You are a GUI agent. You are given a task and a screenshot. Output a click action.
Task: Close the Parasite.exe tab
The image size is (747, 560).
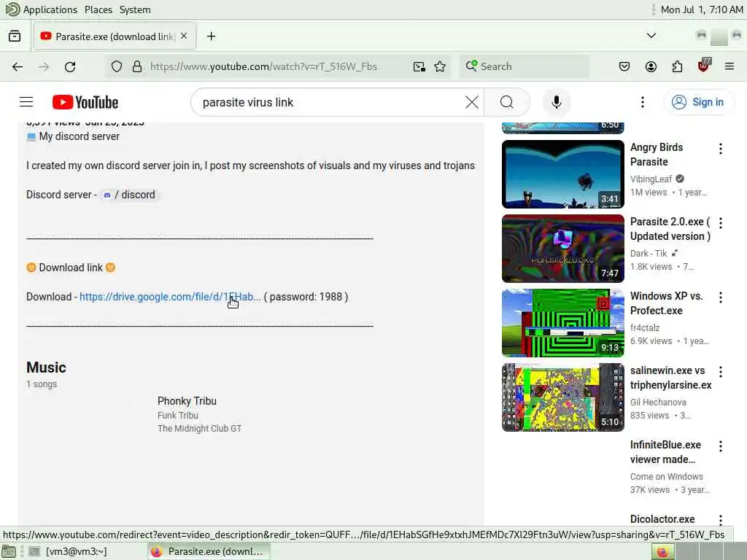[184, 36]
